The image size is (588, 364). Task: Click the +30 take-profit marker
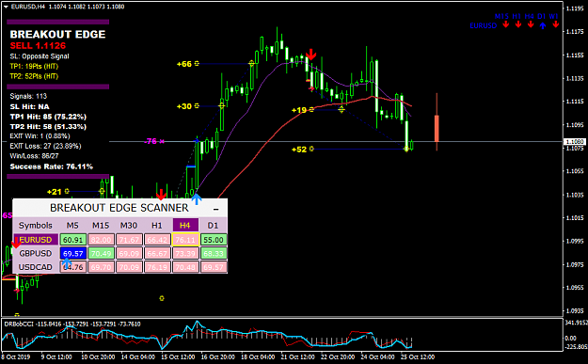(x=188, y=106)
